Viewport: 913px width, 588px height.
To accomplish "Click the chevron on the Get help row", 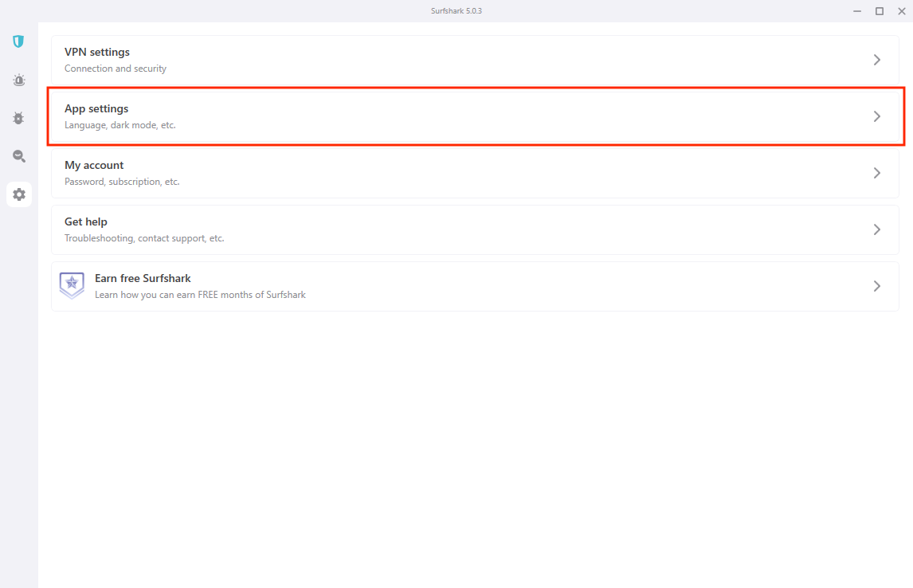I will (x=876, y=229).
